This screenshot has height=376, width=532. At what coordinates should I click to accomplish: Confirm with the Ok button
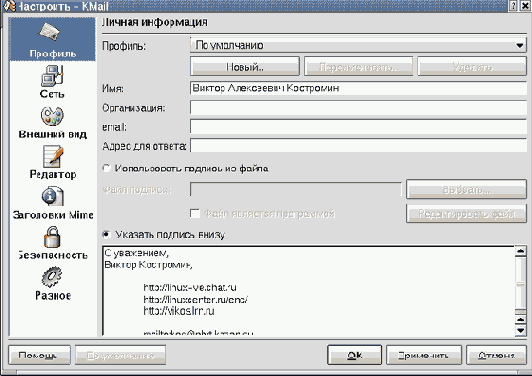pyautogui.click(x=355, y=355)
